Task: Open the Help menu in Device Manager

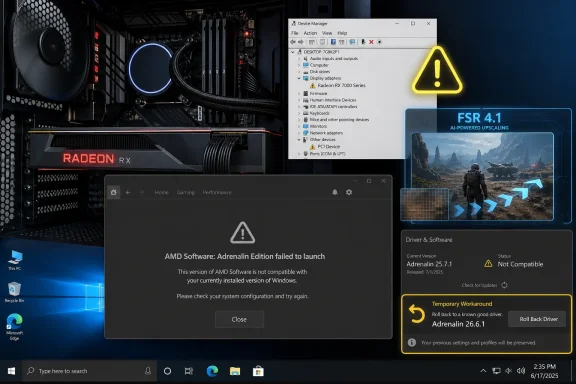Action: click(342, 33)
